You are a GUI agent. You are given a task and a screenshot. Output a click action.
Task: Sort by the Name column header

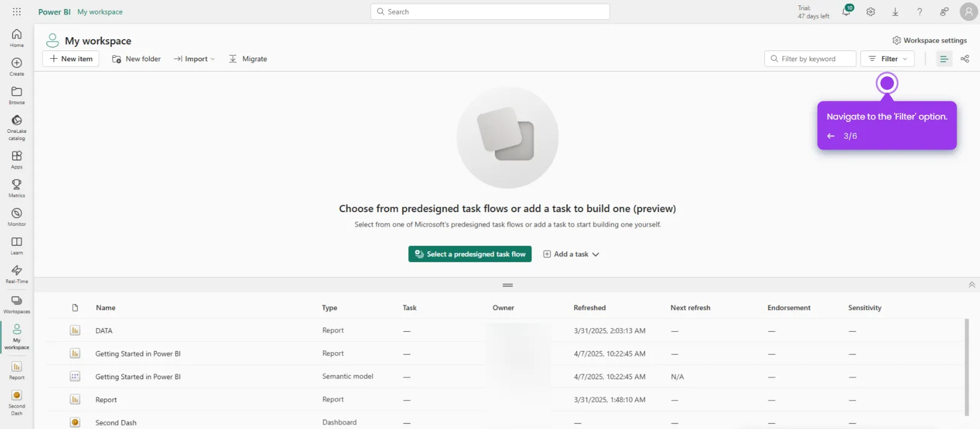[x=106, y=308]
